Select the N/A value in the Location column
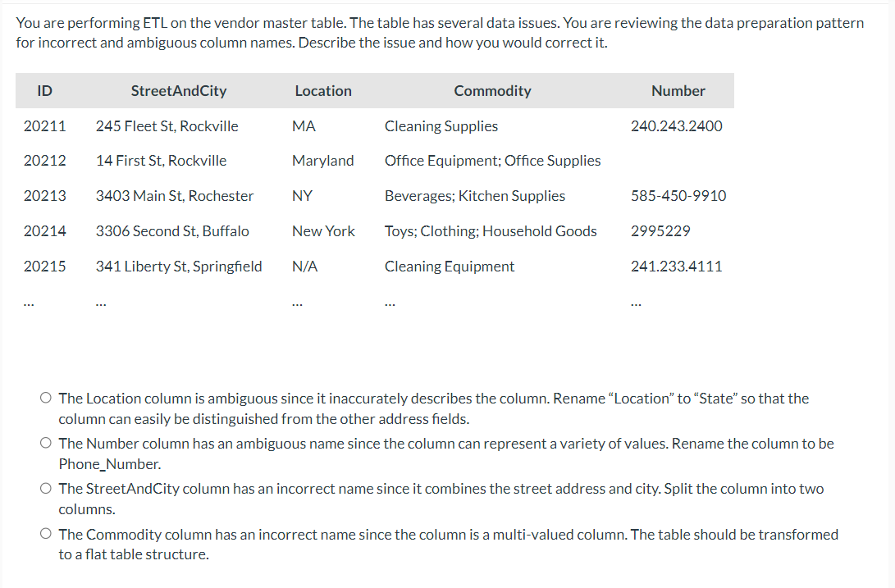 click(304, 266)
